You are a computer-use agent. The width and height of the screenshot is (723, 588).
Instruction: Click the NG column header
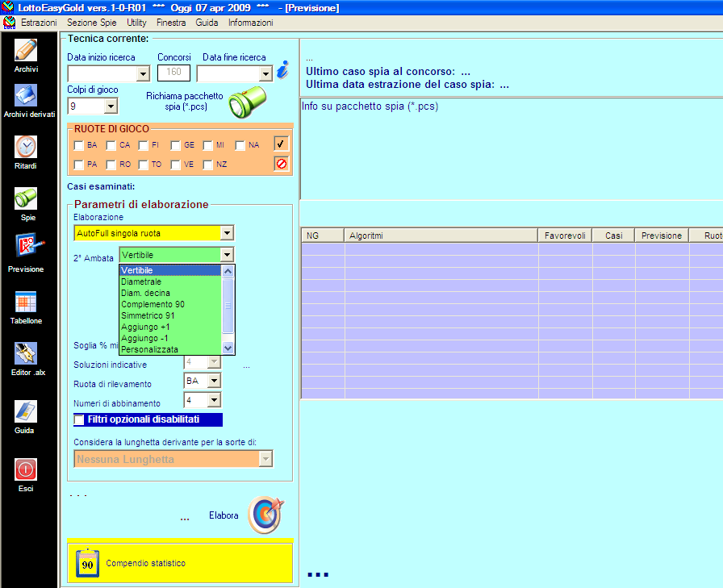tap(323, 236)
